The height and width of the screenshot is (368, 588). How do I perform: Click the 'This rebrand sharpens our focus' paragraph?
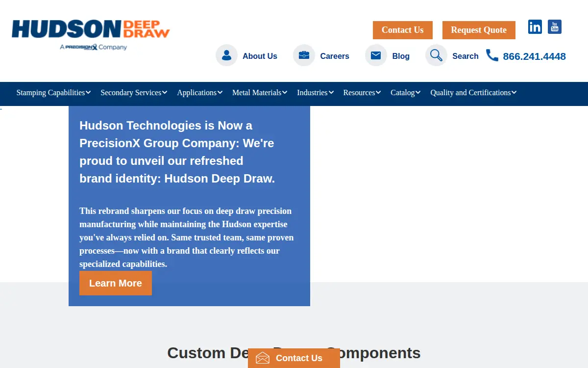pyautogui.click(x=187, y=237)
